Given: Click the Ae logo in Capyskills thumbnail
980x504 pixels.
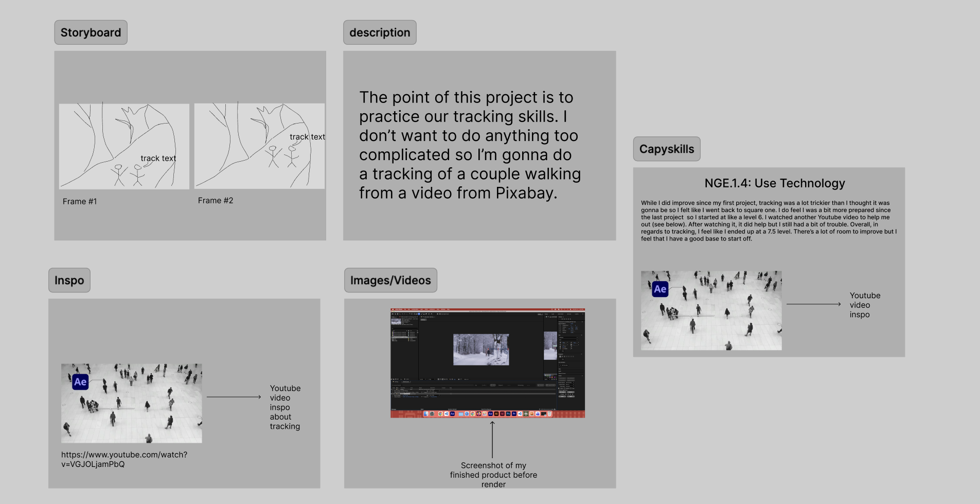Looking at the screenshot, I should pos(660,289).
